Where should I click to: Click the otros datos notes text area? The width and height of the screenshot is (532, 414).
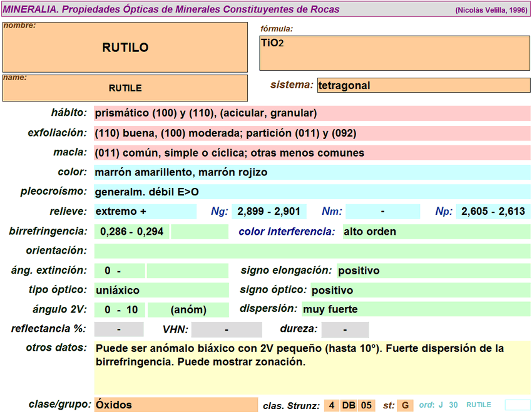[x=312, y=367]
